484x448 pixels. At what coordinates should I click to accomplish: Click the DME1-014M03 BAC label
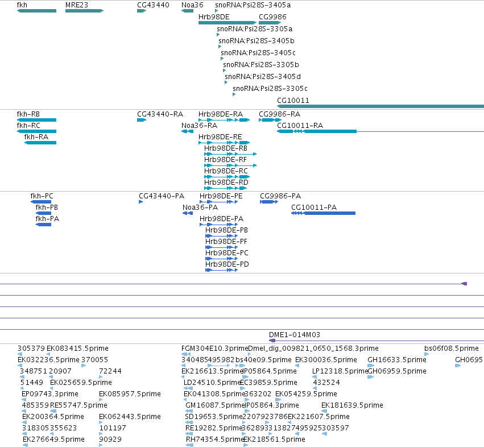295,335
